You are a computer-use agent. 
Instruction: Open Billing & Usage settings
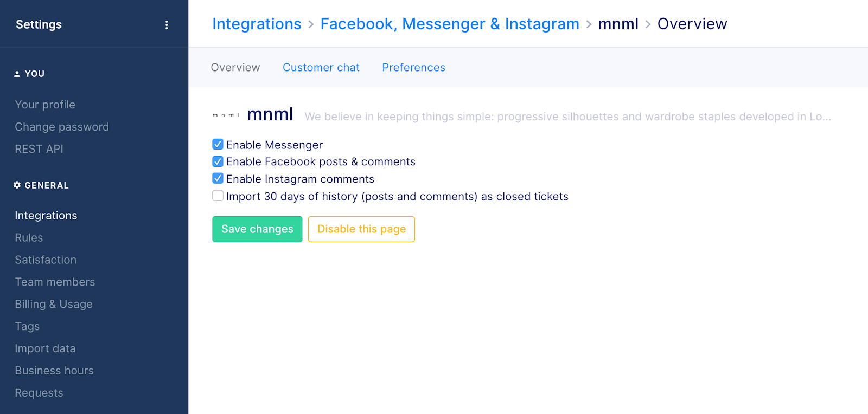(x=54, y=304)
